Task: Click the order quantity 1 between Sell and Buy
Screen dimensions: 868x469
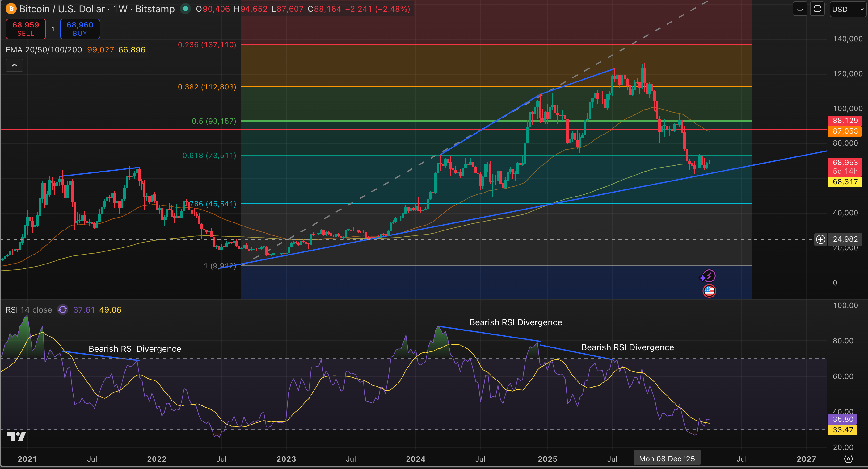Action: tap(53, 29)
